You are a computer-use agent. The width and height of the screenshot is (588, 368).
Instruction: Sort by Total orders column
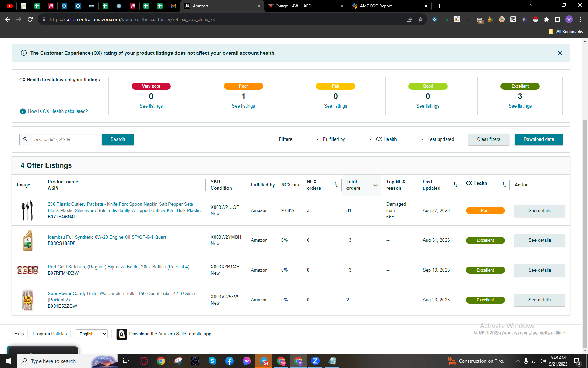376,185
